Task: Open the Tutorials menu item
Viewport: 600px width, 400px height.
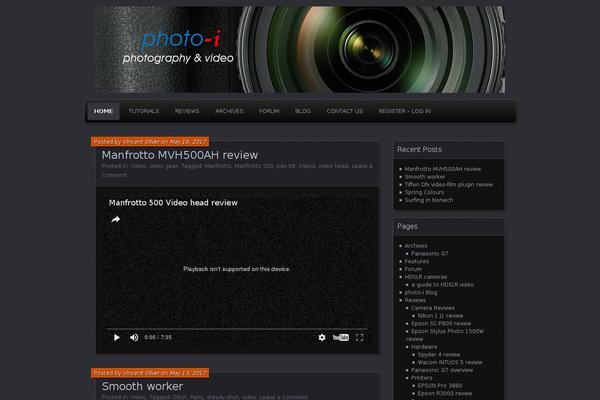Action: pos(144,111)
